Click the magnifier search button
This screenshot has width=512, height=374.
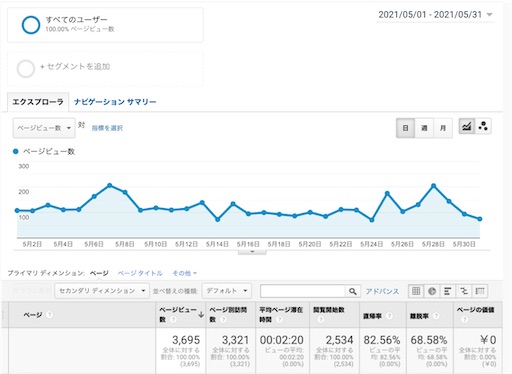352,291
